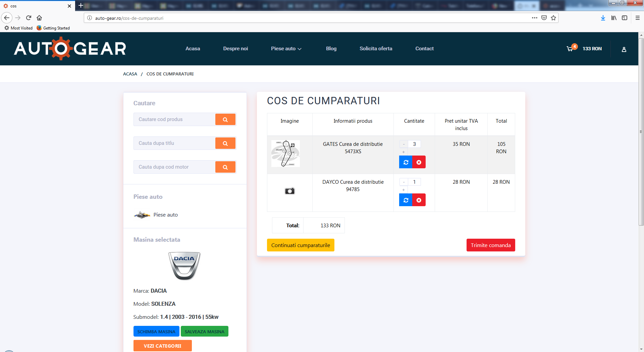Open the Solicita oferta menu item
644x352 pixels.
tap(376, 49)
